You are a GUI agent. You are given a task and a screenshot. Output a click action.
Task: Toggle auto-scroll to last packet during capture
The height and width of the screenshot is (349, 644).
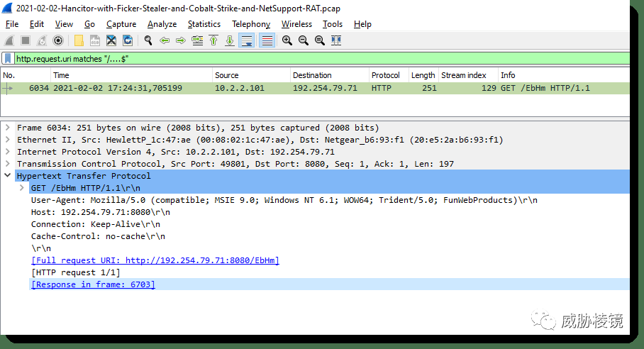pyautogui.click(x=247, y=40)
